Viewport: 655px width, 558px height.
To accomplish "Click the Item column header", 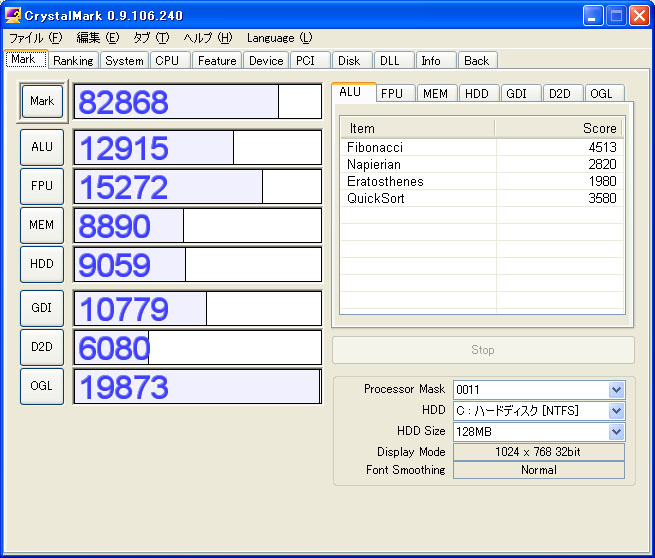I will pyautogui.click(x=418, y=128).
